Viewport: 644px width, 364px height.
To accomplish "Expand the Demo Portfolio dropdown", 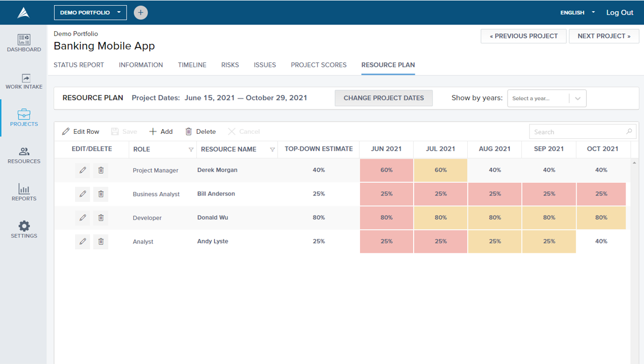I will tap(90, 13).
